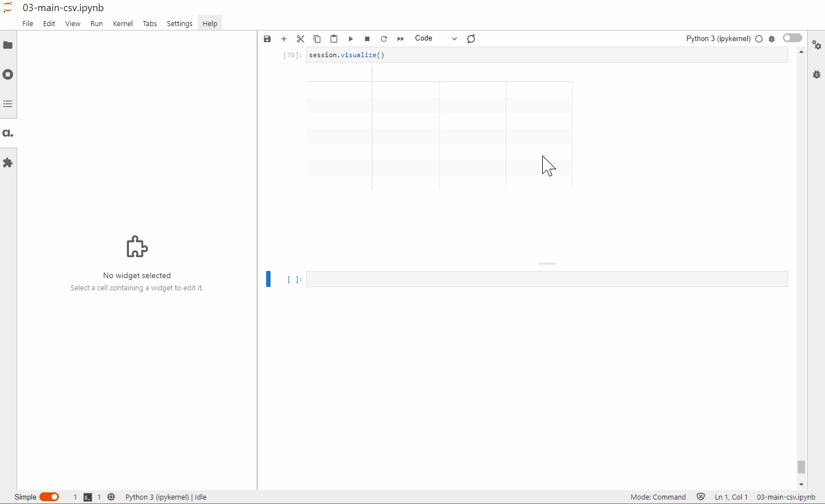Image resolution: width=825 pixels, height=504 pixels.
Task: Open the Run menu
Action: 97,23
